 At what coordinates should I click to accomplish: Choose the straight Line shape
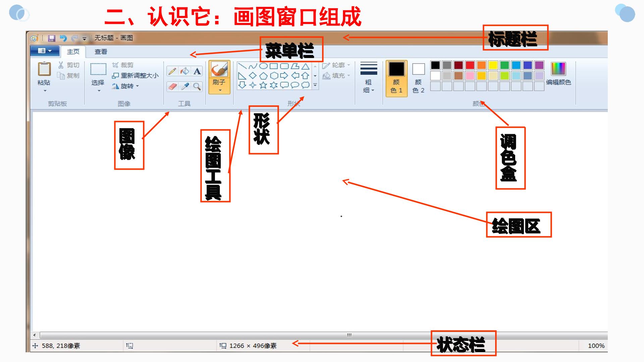coord(242,66)
